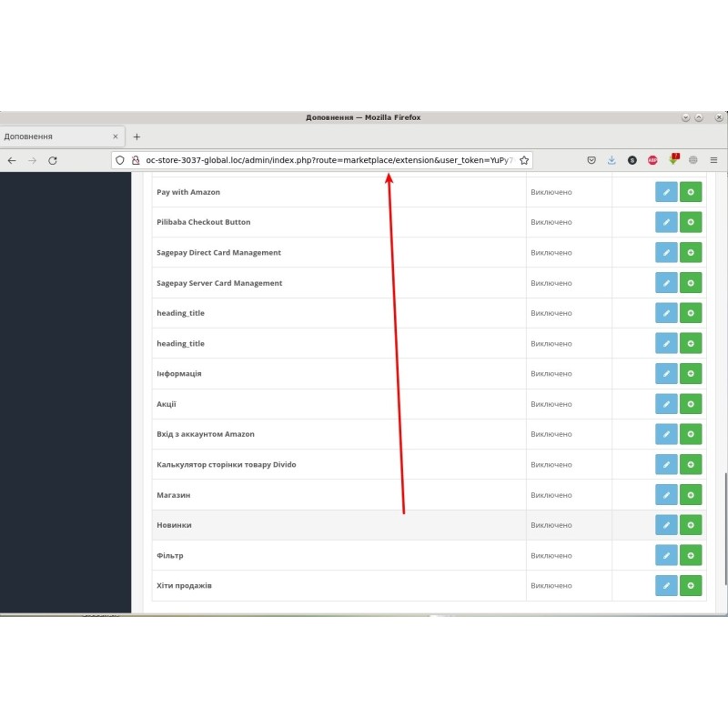Click the green install icon for Pay with Amazon
Screen dimensions: 728x728
pos(691,192)
